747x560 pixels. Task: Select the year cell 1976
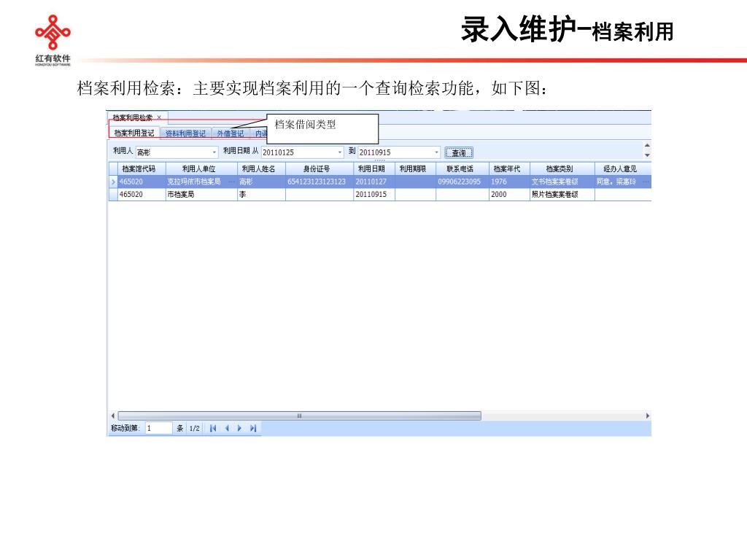pyautogui.click(x=510, y=182)
